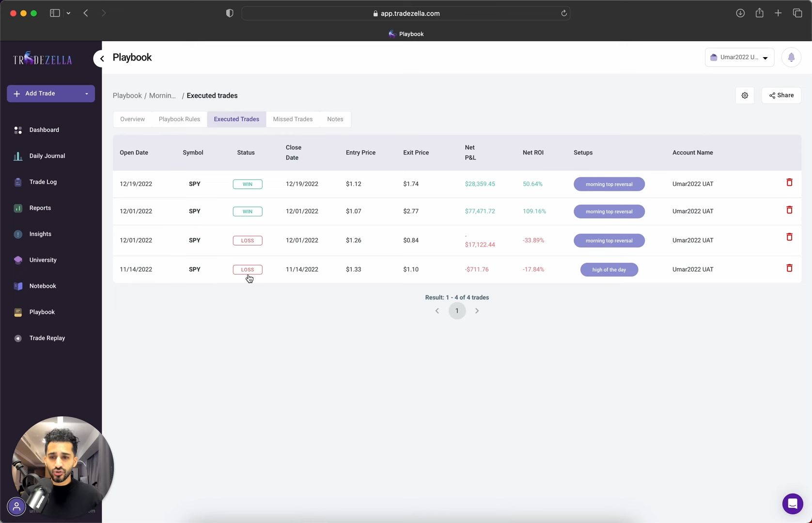The height and width of the screenshot is (523, 812).
Task: Open the Overview tab
Action: coord(132,119)
